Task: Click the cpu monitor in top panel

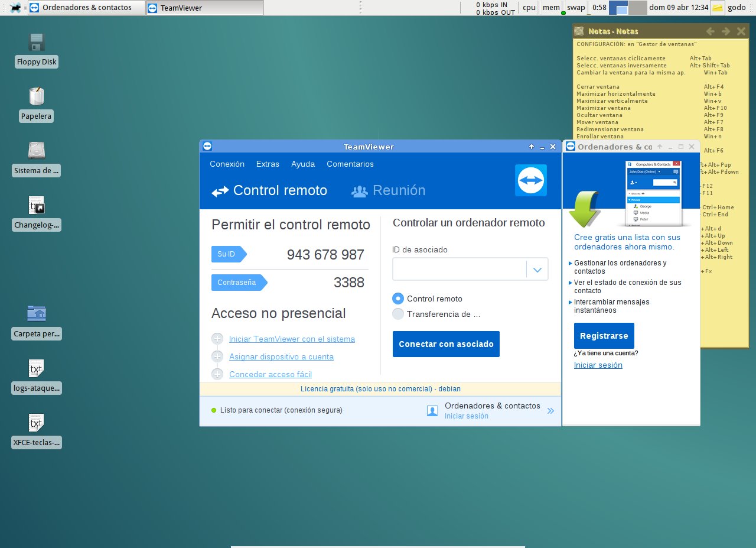Action: click(529, 8)
